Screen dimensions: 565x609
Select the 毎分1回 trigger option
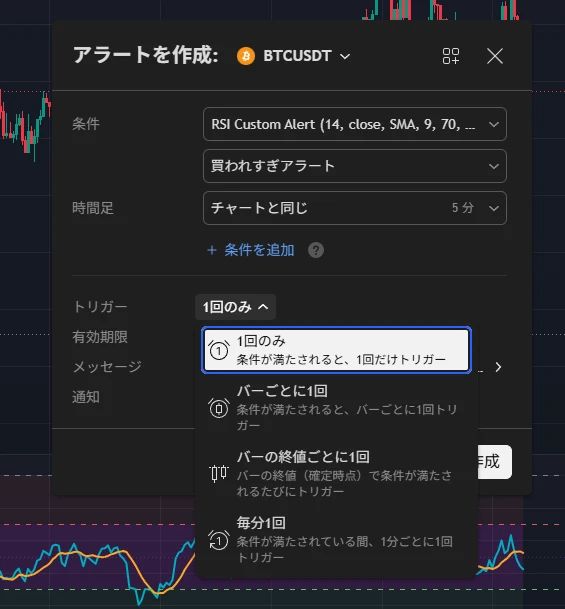[x=337, y=540]
